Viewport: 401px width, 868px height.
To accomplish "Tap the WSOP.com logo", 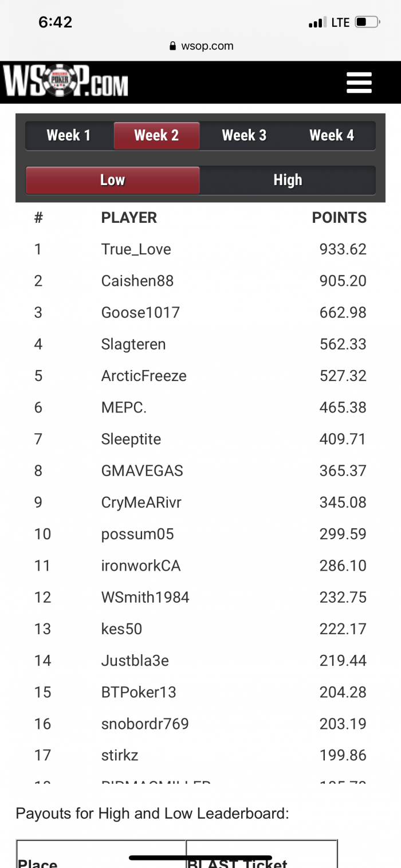I will click(x=65, y=81).
